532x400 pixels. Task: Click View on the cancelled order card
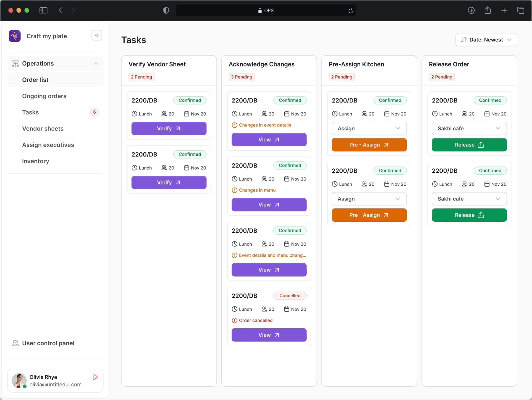(269, 335)
